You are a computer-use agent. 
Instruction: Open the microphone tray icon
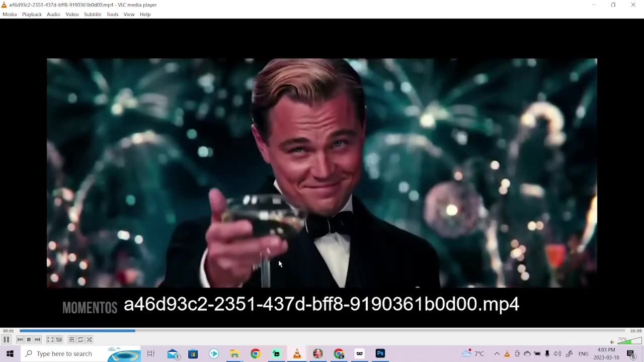tap(547, 353)
